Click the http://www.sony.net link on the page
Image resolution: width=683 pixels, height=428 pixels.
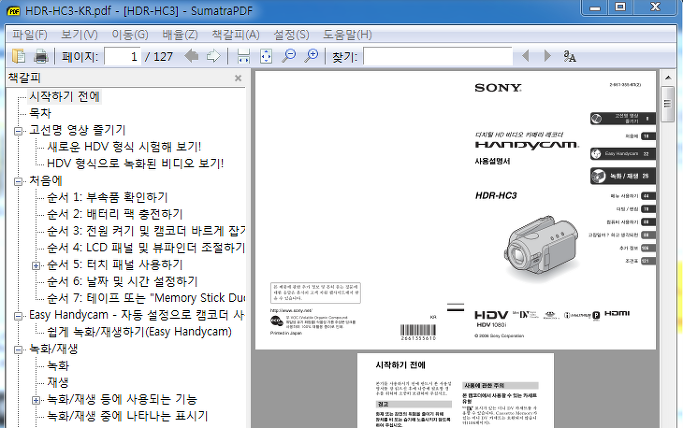(x=291, y=310)
